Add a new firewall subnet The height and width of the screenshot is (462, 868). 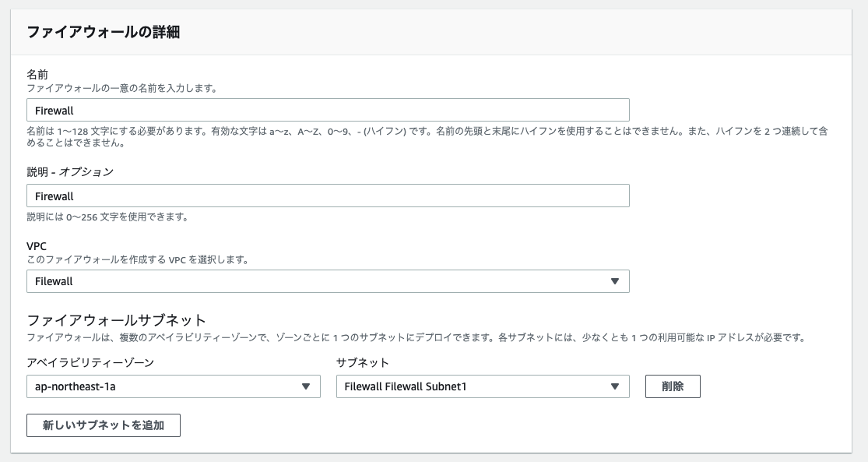point(104,425)
